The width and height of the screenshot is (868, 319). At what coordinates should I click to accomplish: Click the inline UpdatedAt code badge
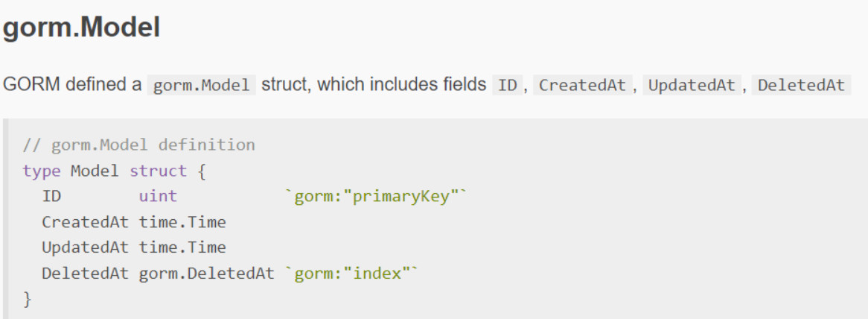tap(692, 85)
